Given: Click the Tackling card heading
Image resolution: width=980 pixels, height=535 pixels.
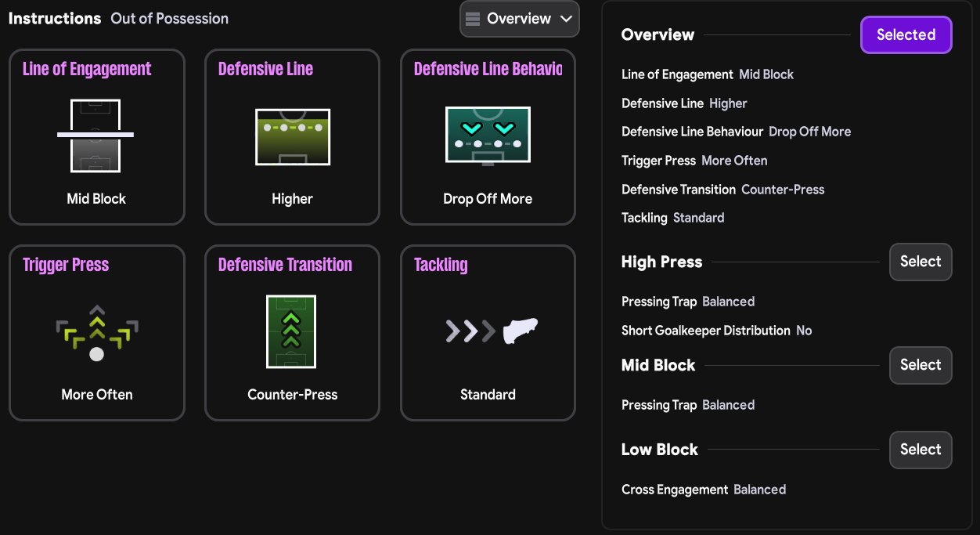Looking at the screenshot, I should (x=441, y=265).
